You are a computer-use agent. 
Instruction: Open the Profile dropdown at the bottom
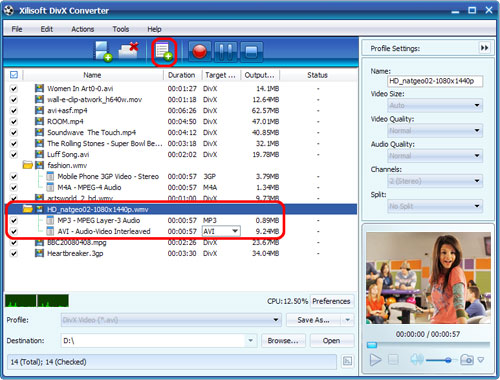171,320
